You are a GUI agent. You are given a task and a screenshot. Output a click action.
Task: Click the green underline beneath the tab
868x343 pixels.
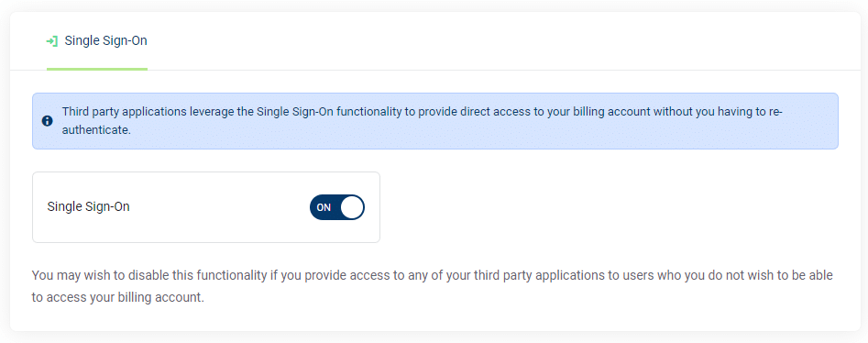click(x=97, y=69)
